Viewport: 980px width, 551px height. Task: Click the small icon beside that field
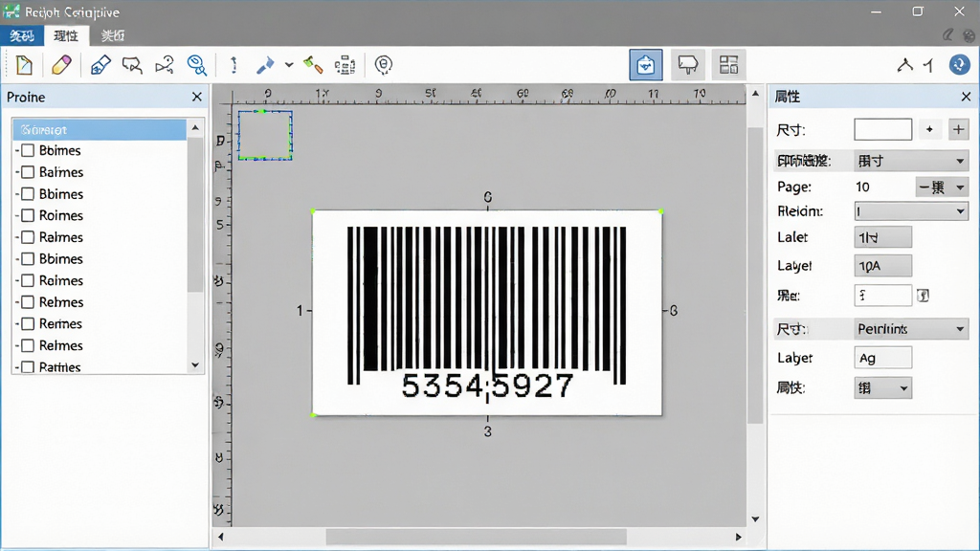[x=924, y=296]
